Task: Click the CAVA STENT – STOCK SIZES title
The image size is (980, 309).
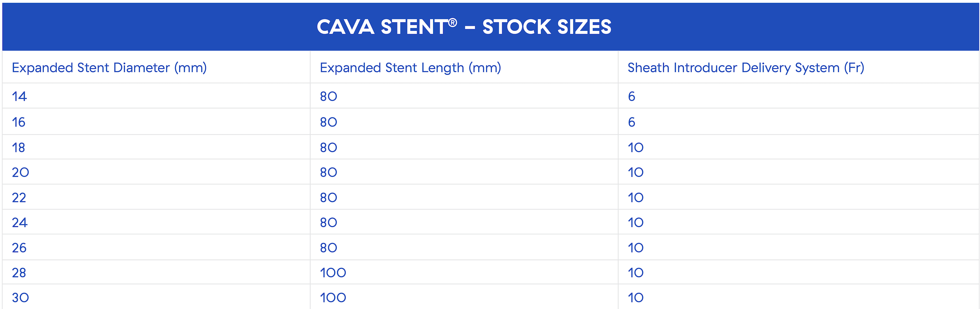Action: click(x=464, y=27)
